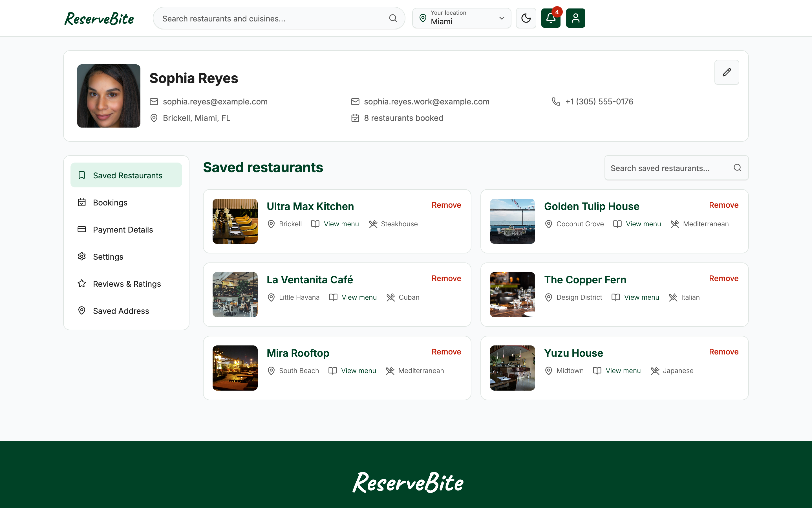The width and height of the screenshot is (812, 508).
Task: Click the phone number +1 (305) 555-0176
Action: pos(599,102)
